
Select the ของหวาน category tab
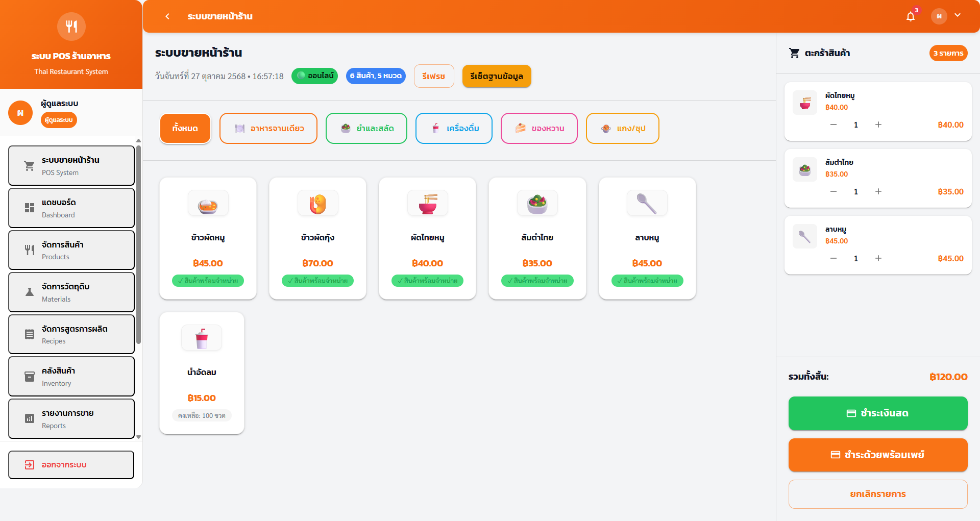(539, 129)
